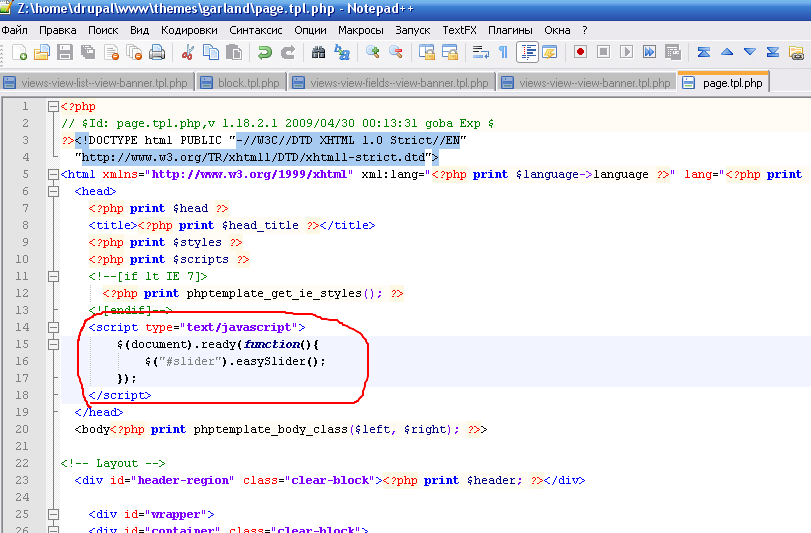
Task: Toggle synchronized horizontal scrolling icon
Action: [449, 52]
